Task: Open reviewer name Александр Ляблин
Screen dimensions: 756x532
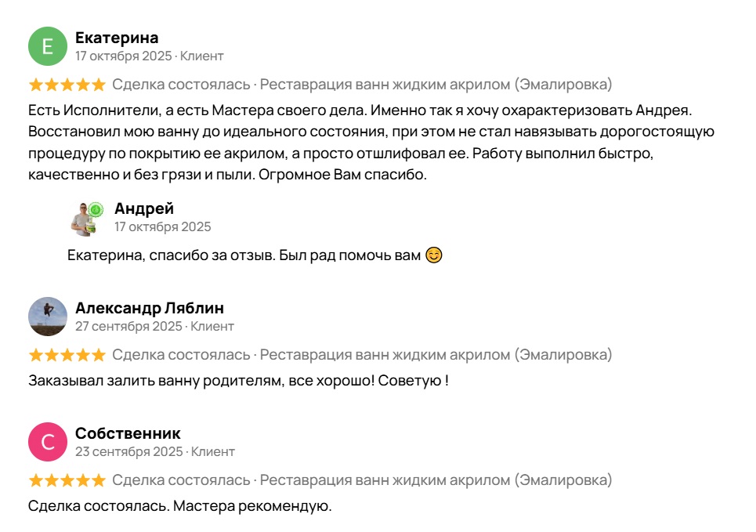Action: click(x=150, y=308)
